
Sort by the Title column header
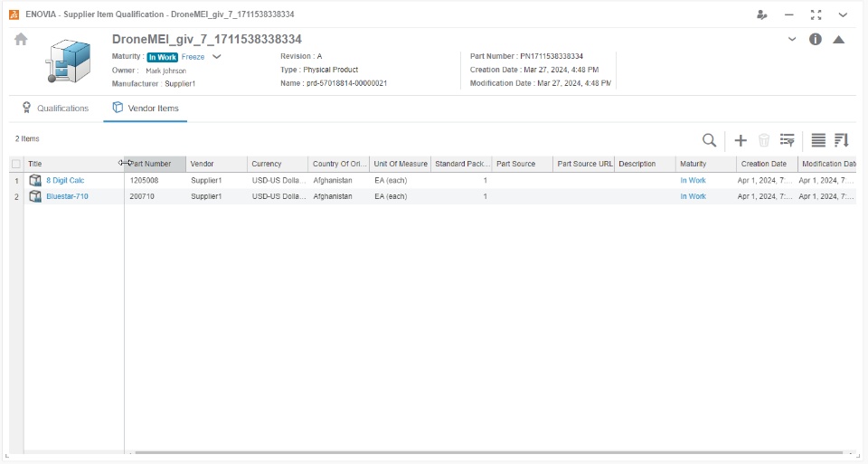tap(73, 164)
